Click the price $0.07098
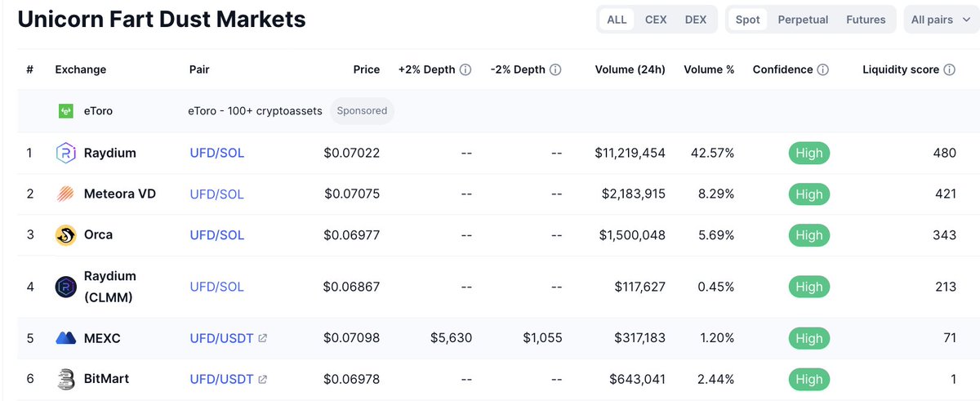 tap(352, 338)
